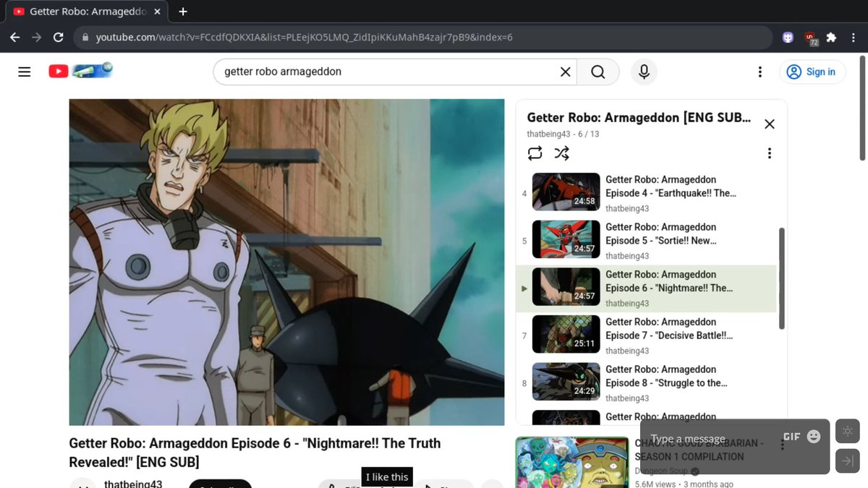868x488 pixels.
Task: Click the uBlock Origin extension icon
Action: (809, 37)
